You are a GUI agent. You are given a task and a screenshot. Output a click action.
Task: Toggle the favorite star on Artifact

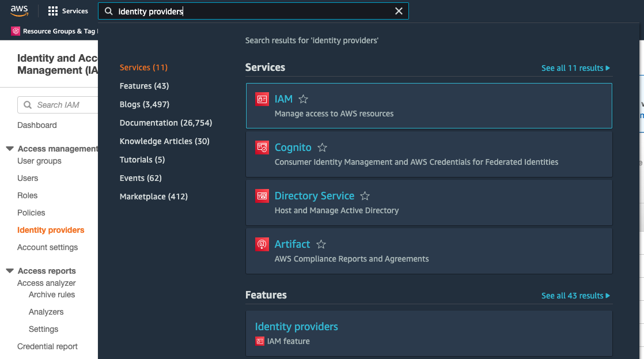coord(321,244)
